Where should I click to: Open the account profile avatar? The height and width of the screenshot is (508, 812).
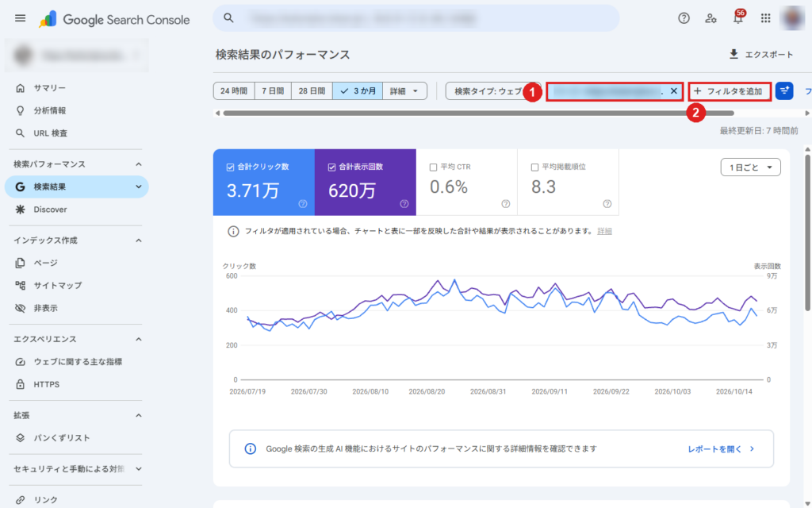click(792, 18)
